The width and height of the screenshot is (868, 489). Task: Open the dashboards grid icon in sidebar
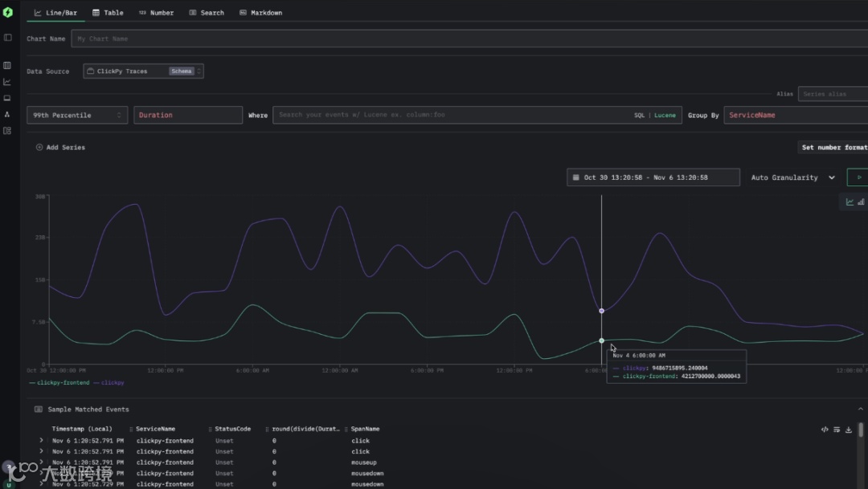coord(7,131)
